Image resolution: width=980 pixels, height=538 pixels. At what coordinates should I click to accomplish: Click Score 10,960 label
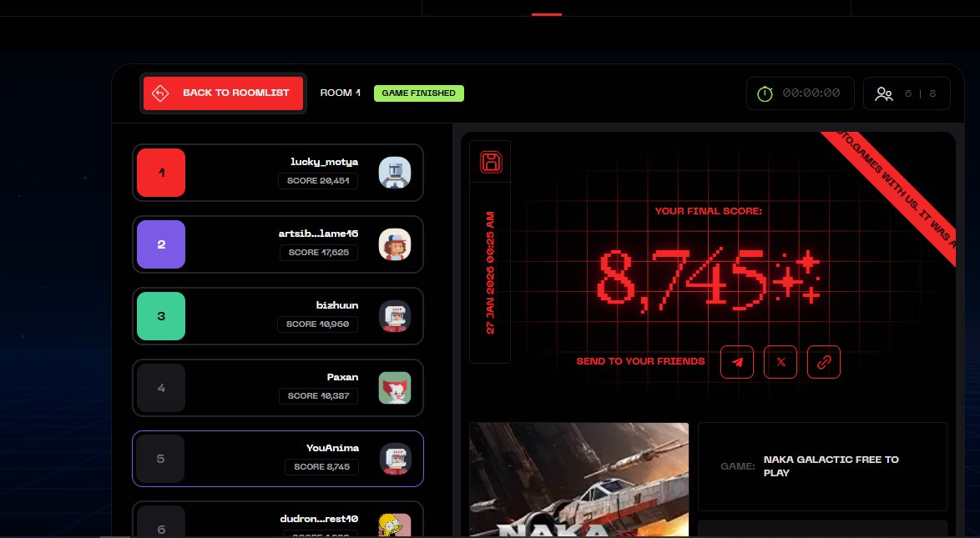pos(317,324)
